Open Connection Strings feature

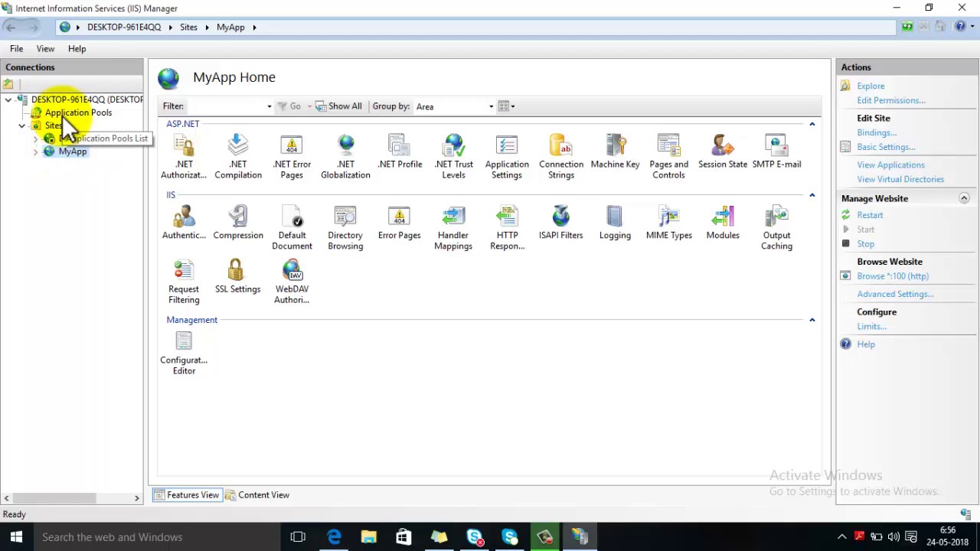pos(561,157)
